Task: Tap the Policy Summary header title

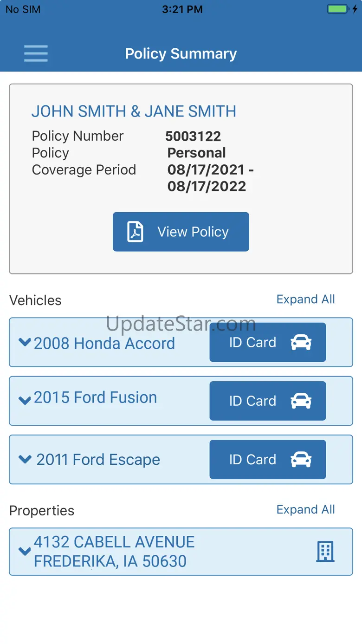Action: click(181, 54)
